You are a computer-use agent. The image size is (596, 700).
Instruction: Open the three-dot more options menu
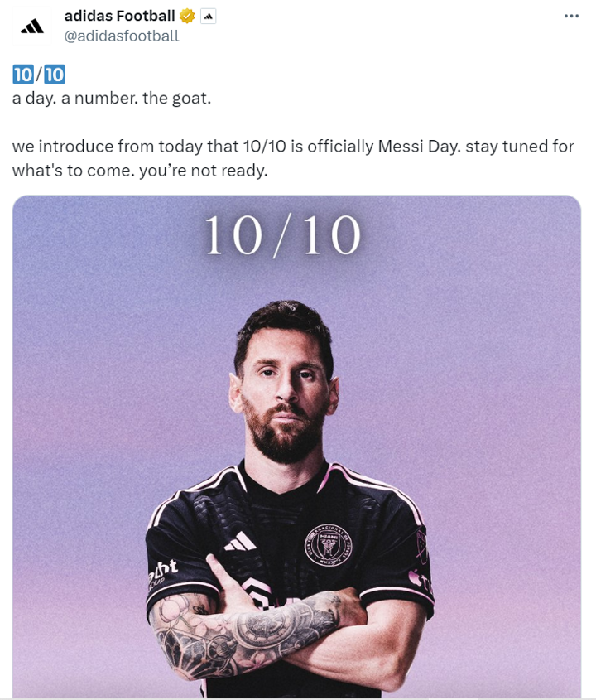coord(571,16)
